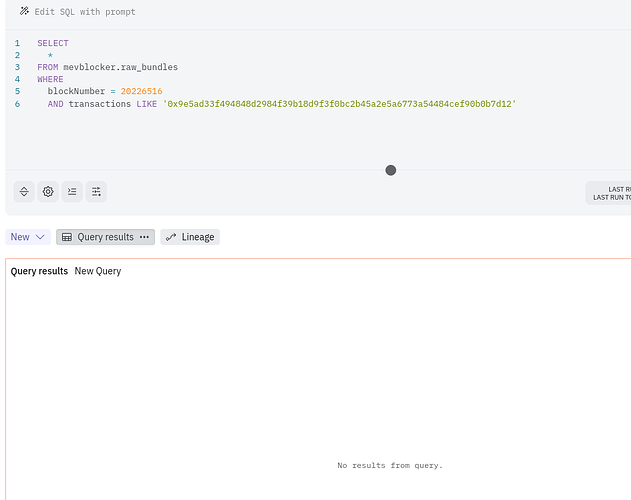Click the blockNumber value 20226516

141,91
